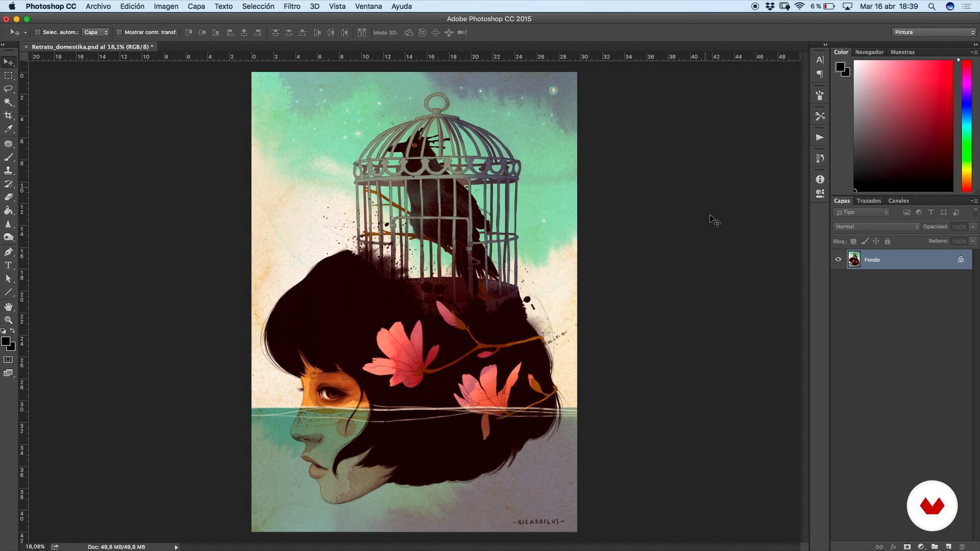Select the Clone Stamp tool

pyautogui.click(x=8, y=170)
